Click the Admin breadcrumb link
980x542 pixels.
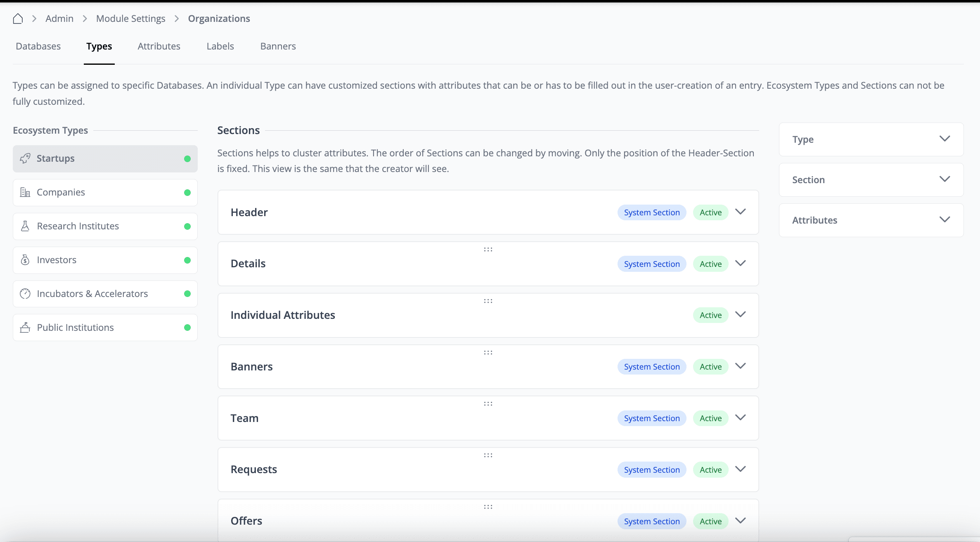[59, 19]
